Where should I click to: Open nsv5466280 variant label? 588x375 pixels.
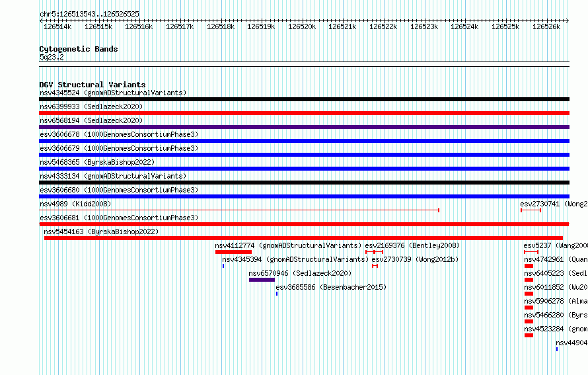[x=556, y=315]
